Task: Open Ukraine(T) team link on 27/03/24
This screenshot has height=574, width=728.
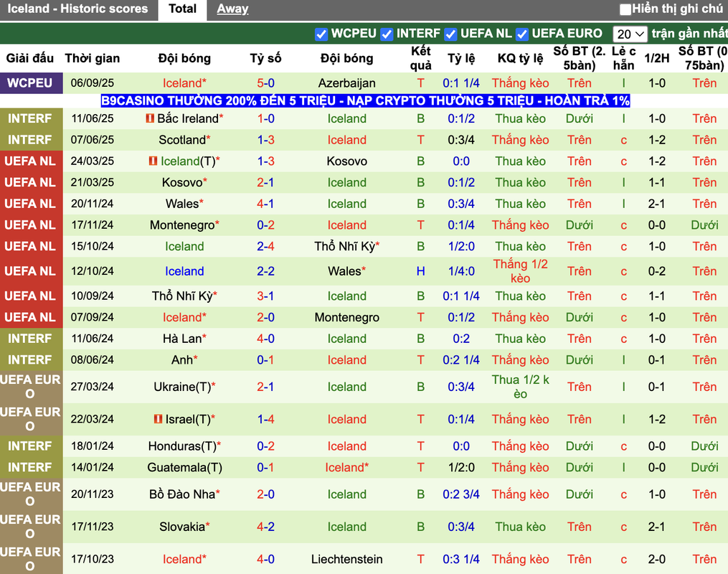Action: [182, 387]
